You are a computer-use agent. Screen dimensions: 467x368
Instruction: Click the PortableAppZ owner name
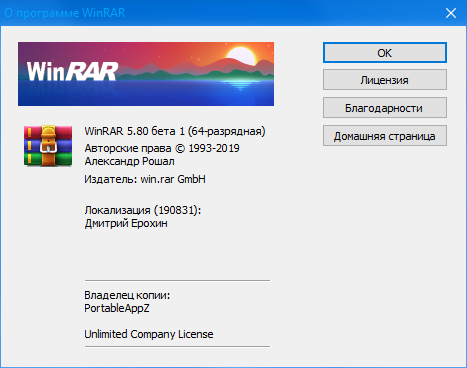coord(117,308)
